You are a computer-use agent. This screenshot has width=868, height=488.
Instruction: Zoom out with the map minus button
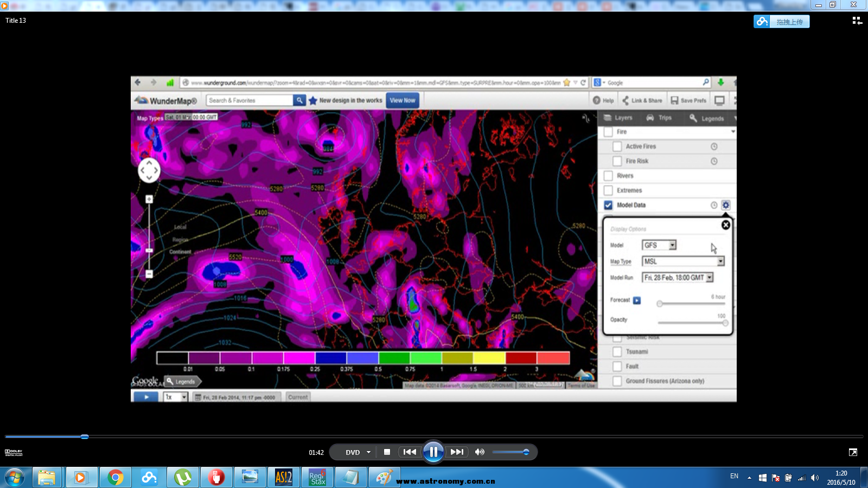click(x=149, y=274)
